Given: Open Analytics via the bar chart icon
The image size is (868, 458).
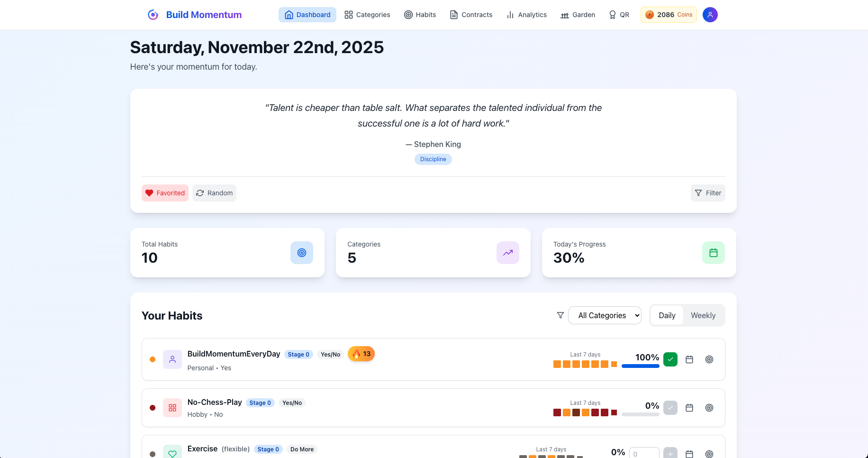Looking at the screenshot, I should [509, 15].
